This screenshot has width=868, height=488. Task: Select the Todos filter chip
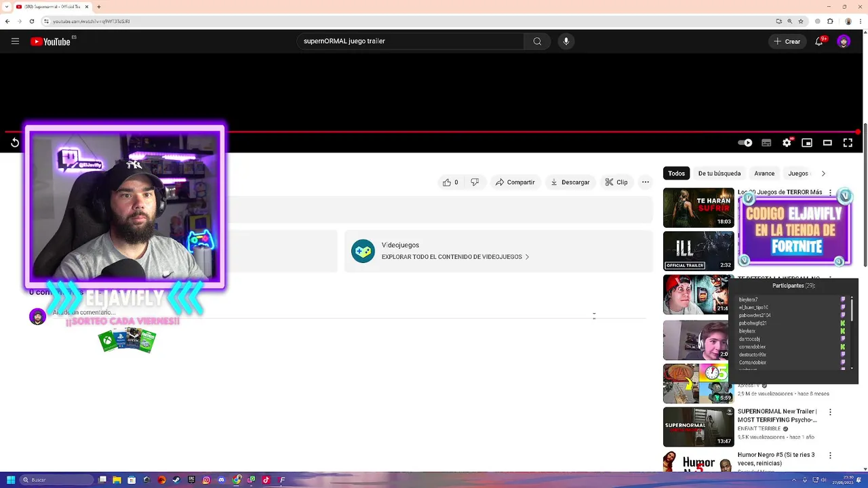click(x=677, y=174)
